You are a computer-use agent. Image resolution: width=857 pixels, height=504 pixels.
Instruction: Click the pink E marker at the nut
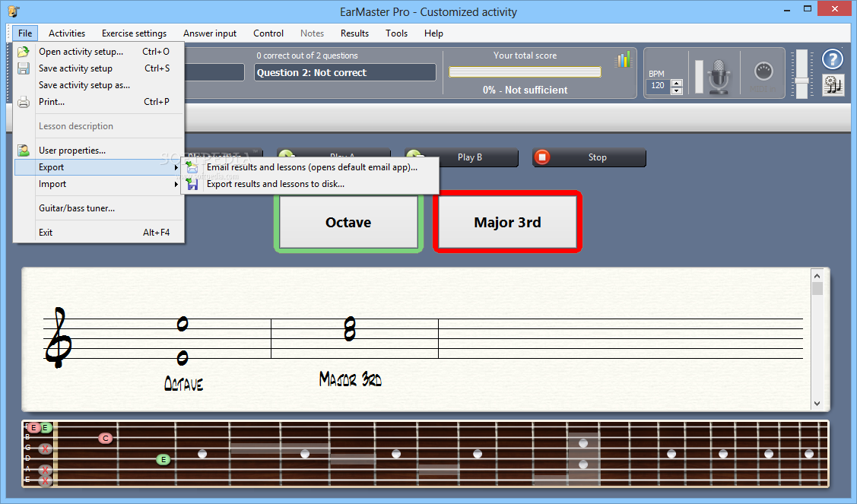(x=34, y=427)
